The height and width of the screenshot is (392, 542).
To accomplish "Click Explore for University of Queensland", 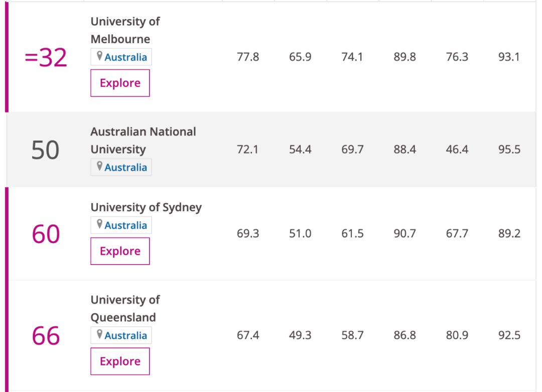I will pos(120,361).
